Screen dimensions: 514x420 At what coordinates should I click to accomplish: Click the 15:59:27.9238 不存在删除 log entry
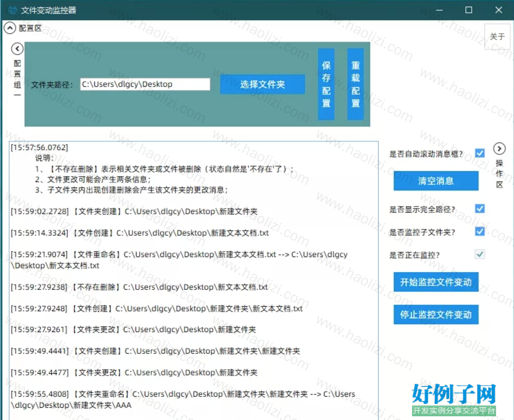[x=139, y=287]
